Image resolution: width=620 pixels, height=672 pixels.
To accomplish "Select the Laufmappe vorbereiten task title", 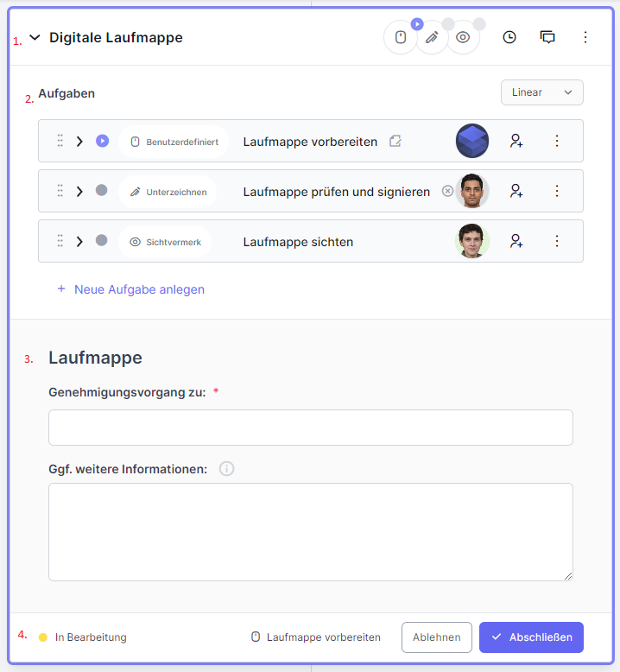I will 310,142.
